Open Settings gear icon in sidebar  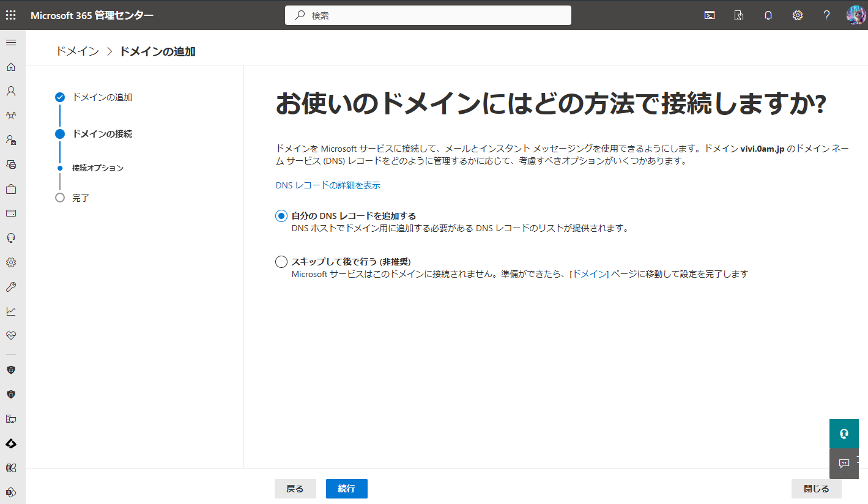click(x=11, y=262)
